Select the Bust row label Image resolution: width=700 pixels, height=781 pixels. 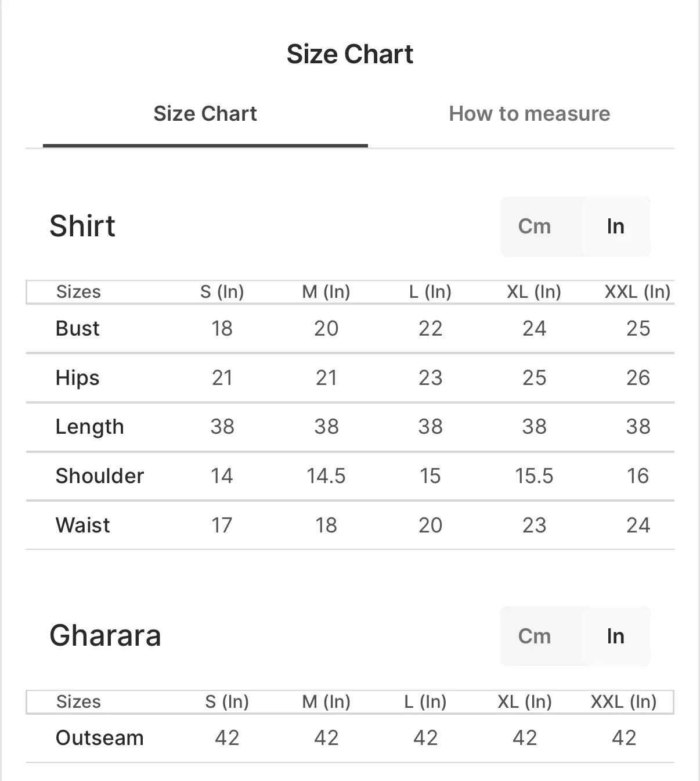point(77,329)
